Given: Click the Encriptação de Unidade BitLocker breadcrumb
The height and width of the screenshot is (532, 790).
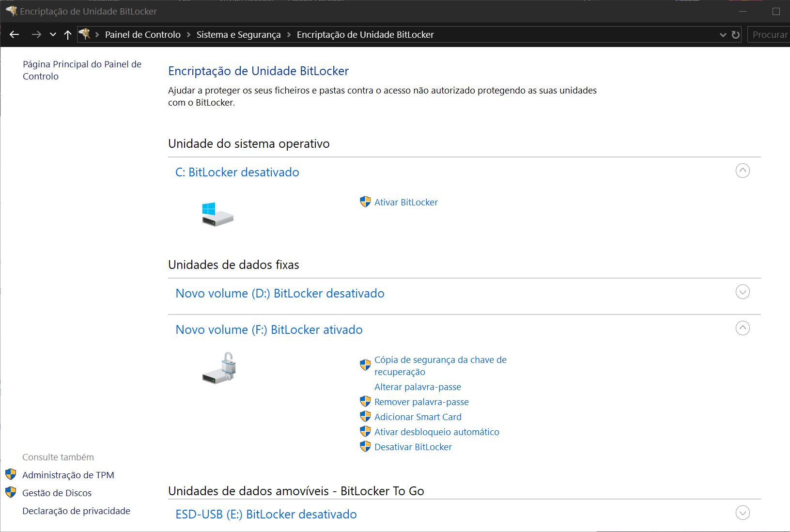Looking at the screenshot, I should (365, 34).
